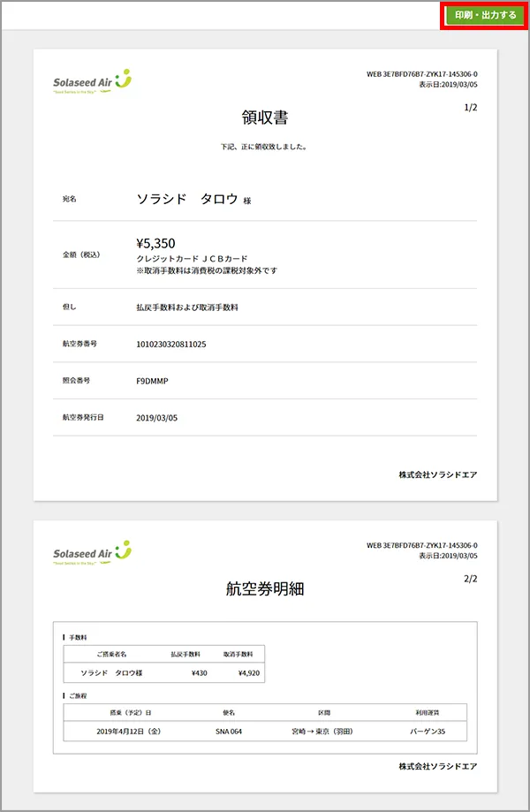Click the boarding date 2019年4月12日（金）
The image size is (530, 812).
[130, 731]
